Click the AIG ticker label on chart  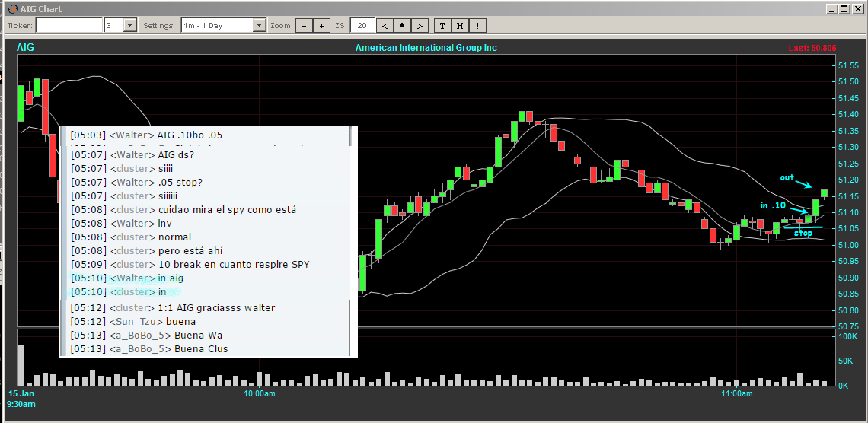(25, 48)
